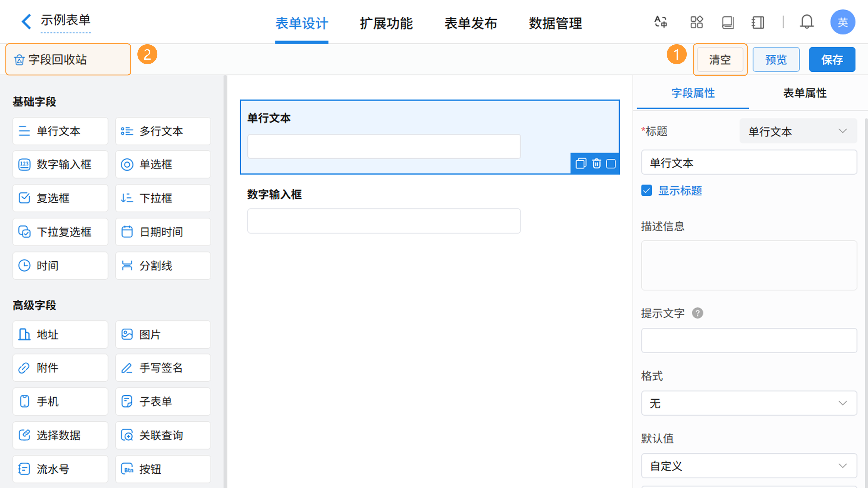Click the help question mark beside 提示文字
The height and width of the screenshot is (488, 868).
[698, 313]
